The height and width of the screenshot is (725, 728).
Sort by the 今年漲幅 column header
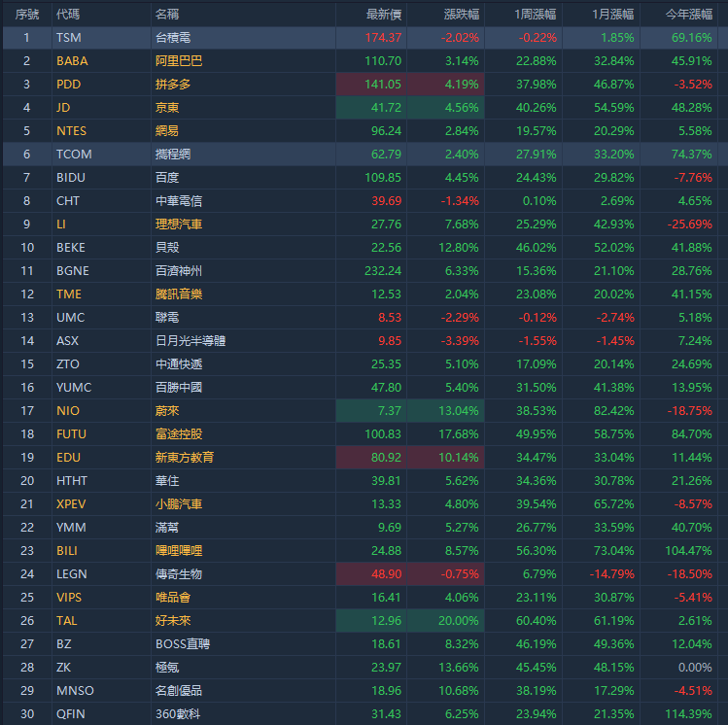tap(689, 15)
